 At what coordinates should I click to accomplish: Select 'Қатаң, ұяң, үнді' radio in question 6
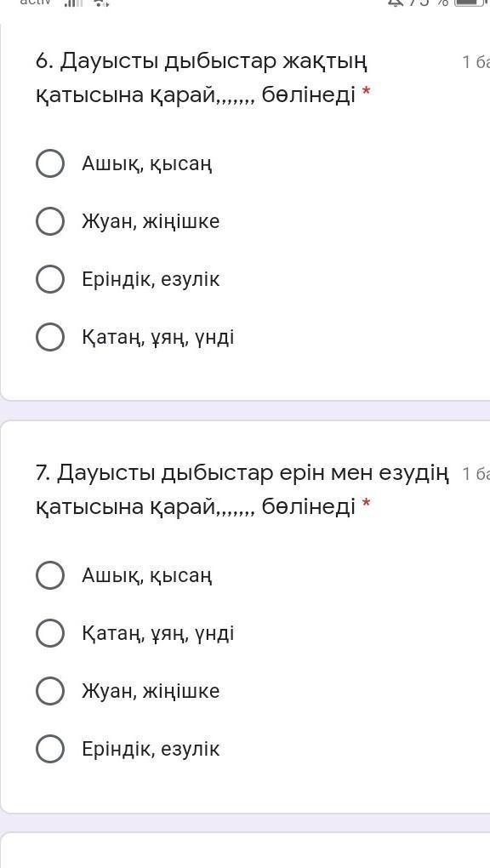50,337
